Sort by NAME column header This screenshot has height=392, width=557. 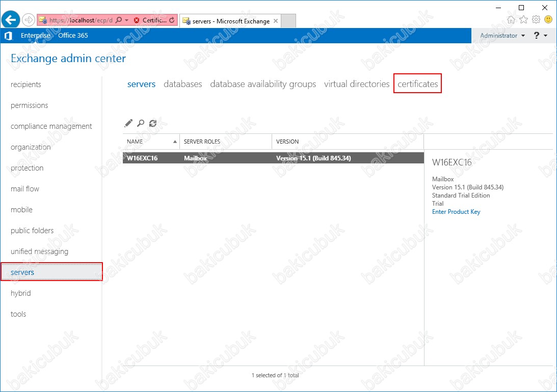click(x=151, y=142)
